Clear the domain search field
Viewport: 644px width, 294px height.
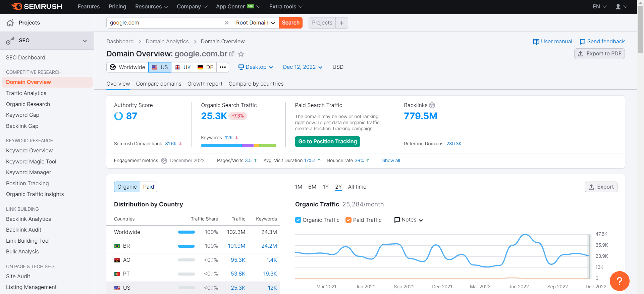(x=227, y=23)
